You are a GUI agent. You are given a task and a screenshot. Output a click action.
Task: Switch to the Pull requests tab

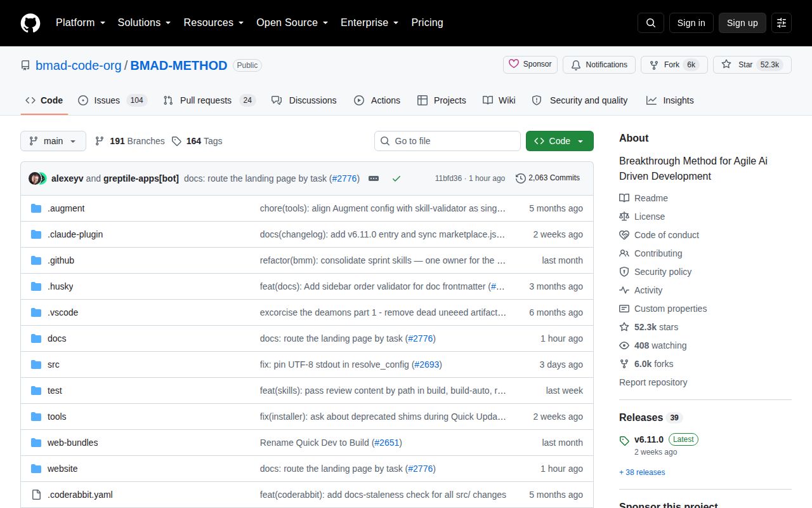(209, 100)
